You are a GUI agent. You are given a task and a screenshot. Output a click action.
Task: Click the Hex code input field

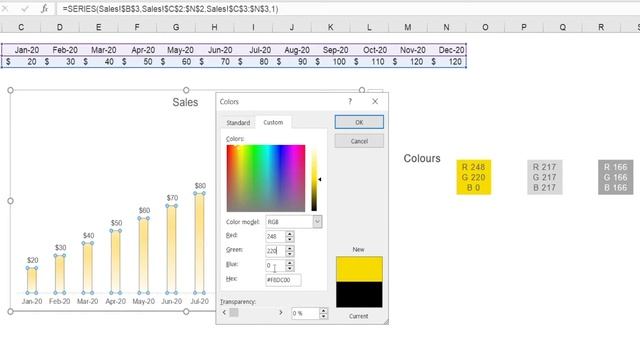283,280
